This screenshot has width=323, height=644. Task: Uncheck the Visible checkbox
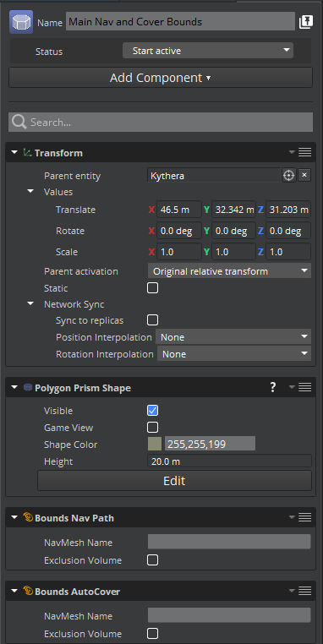152,410
